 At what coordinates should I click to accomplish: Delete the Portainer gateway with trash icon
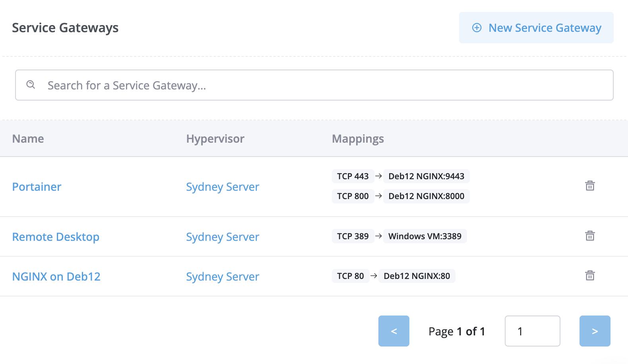[x=590, y=186]
